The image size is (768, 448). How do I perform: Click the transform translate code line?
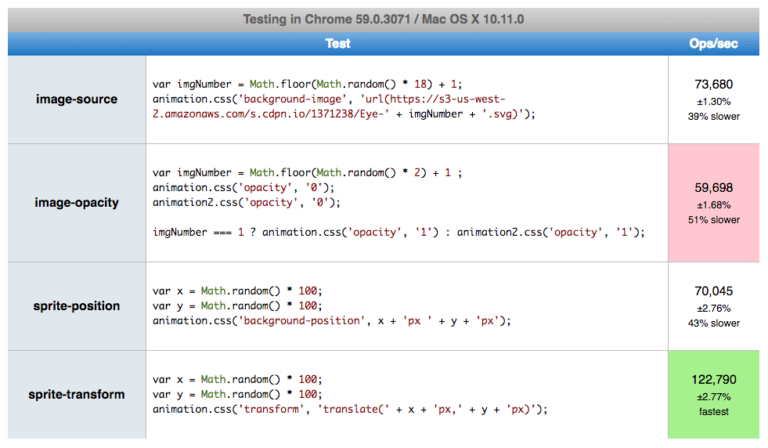coord(350,409)
